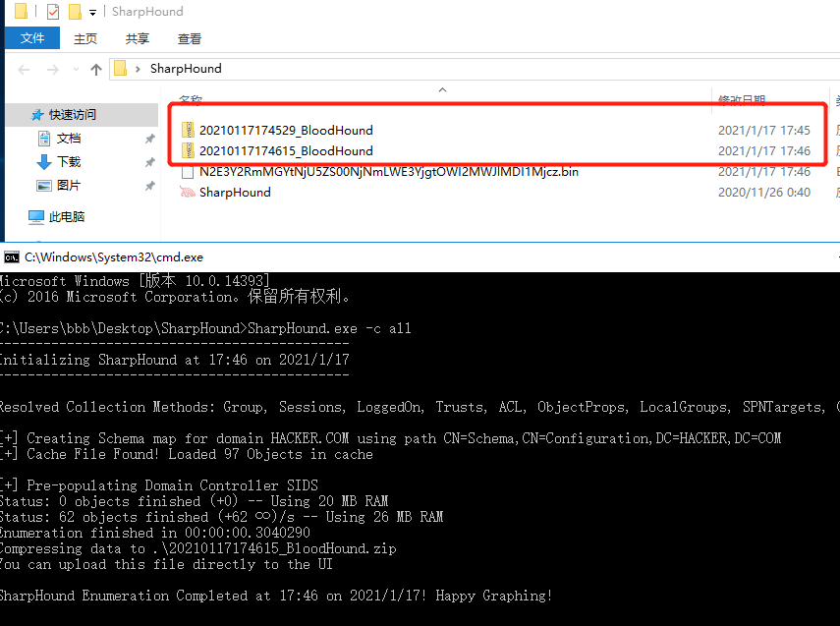Image resolution: width=840 pixels, height=626 pixels.
Task: Click the pin icon next to 图片
Action: pyautogui.click(x=150, y=186)
